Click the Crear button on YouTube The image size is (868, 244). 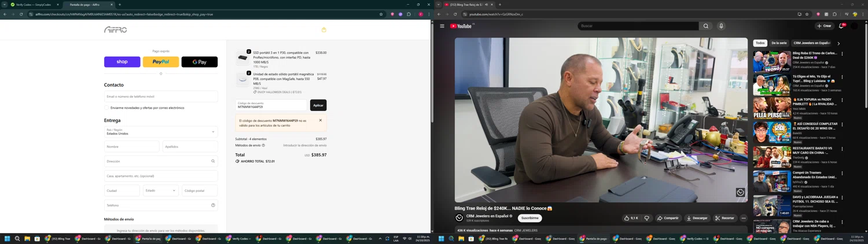pyautogui.click(x=824, y=26)
